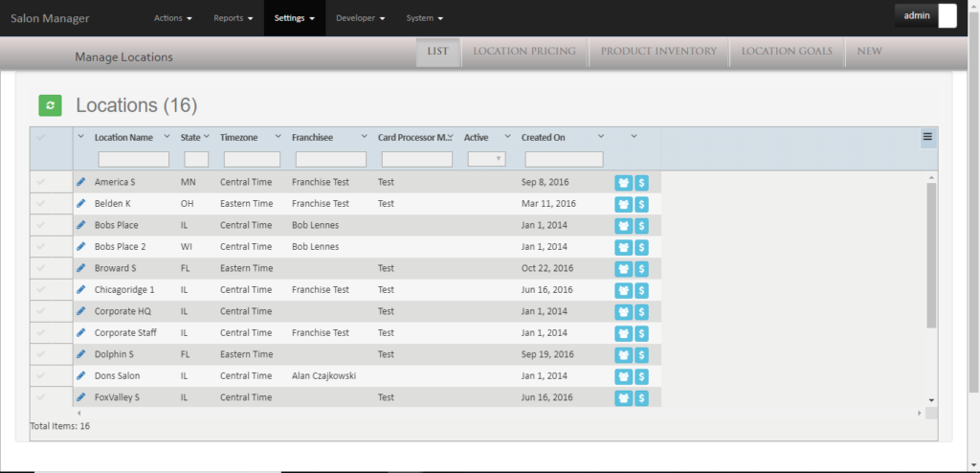This screenshot has height=473, width=980.
Task: Edit the America S location pencil icon
Action: [x=81, y=182]
